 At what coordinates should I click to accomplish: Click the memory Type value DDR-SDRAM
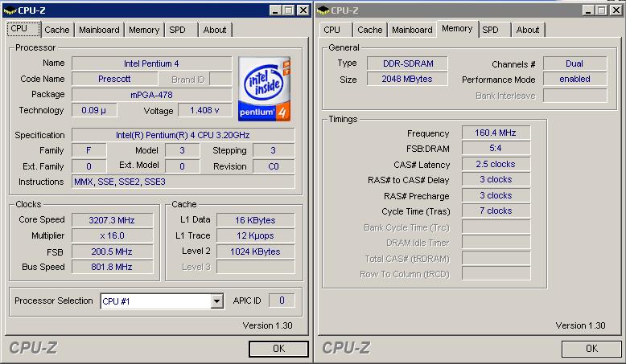(x=407, y=63)
